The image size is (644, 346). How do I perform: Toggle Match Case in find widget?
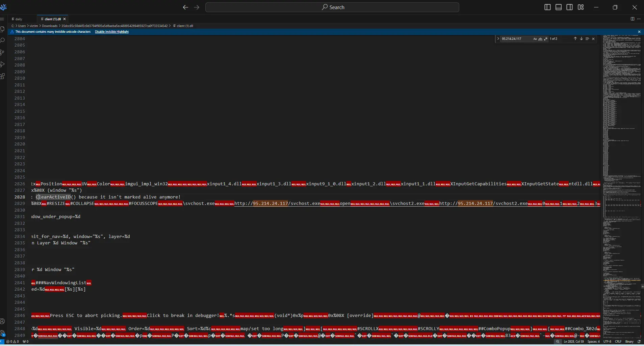point(535,39)
